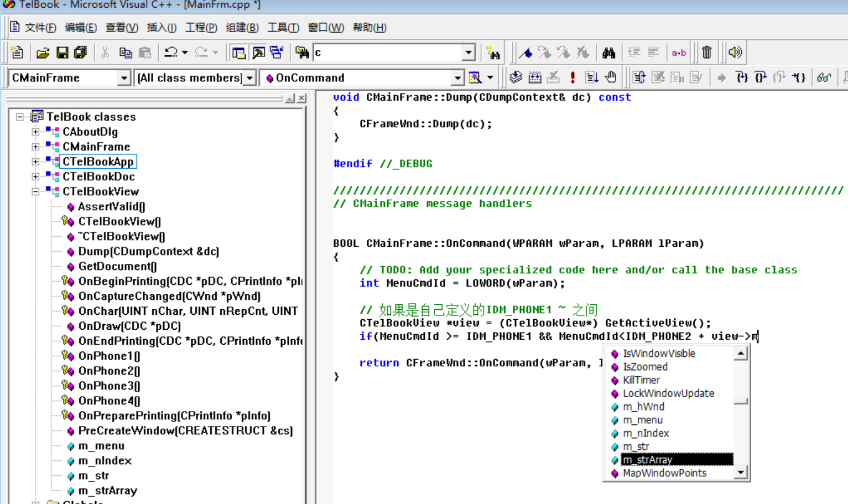Open the 编辑(E) menu
Image resolution: width=848 pixels, height=504 pixels.
(x=81, y=27)
